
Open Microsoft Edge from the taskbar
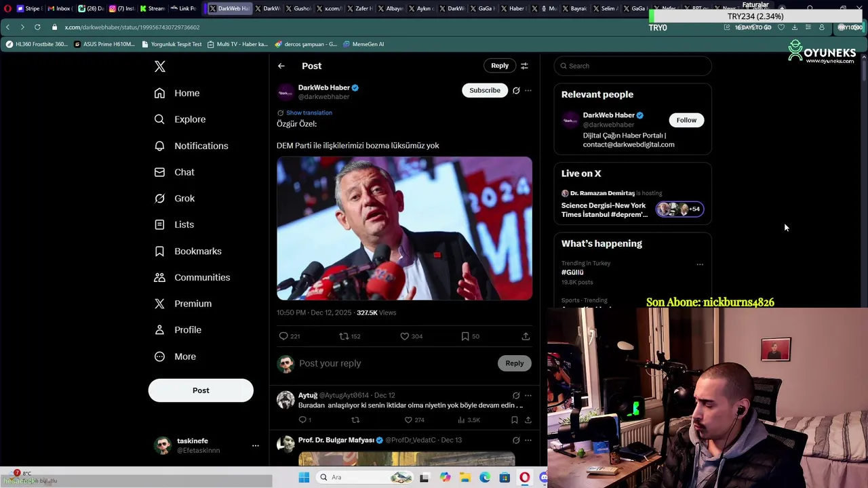tap(485, 477)
